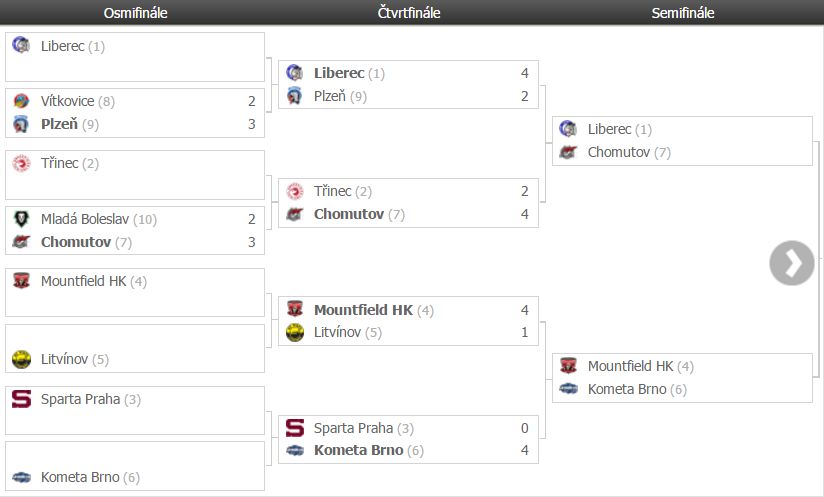Click the Vítkovice team logo
824x497 pixels.
coord(20,101)
